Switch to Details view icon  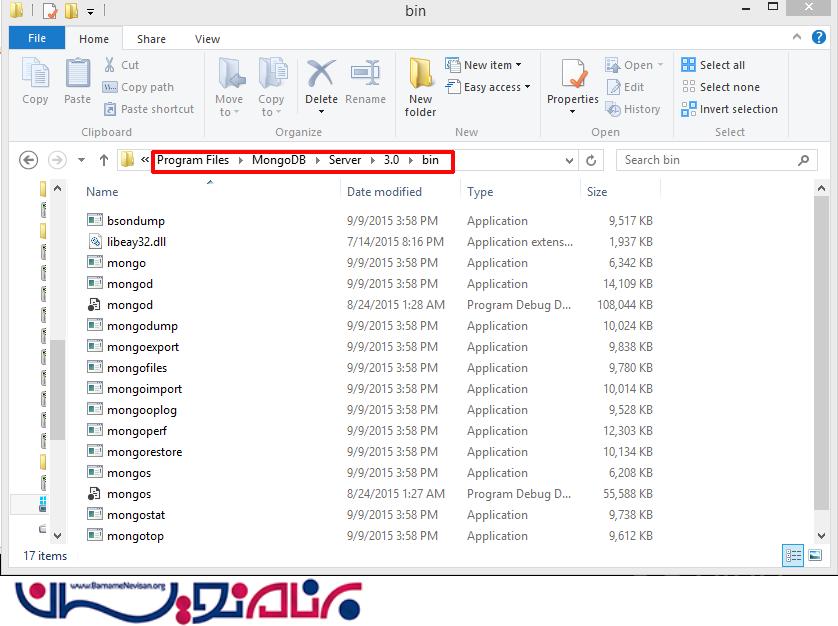coord(793,555)
